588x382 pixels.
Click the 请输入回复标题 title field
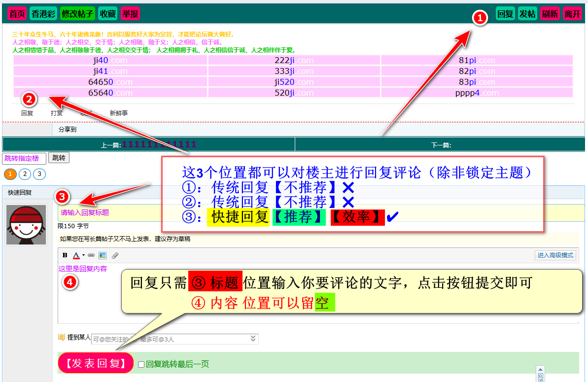[x=320, y=213]
